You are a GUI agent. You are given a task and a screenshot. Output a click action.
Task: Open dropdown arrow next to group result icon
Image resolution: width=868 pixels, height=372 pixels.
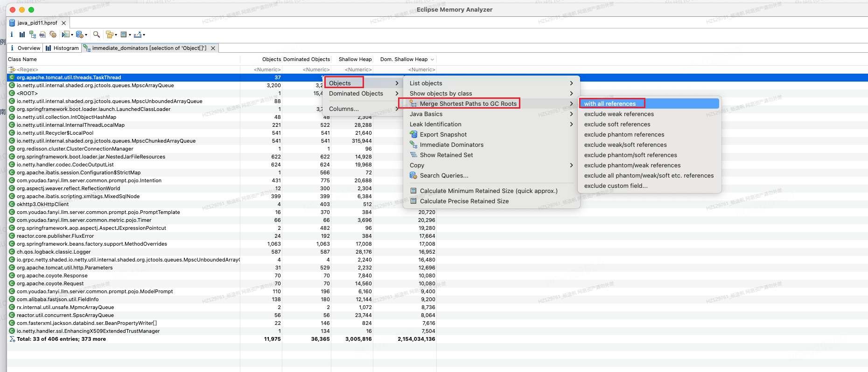(116, 35)
